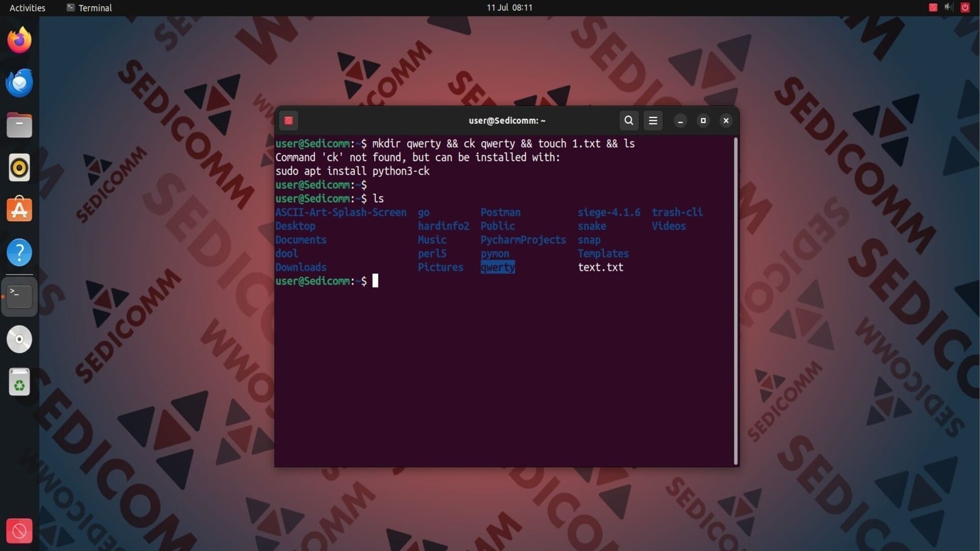Launch Firefox from the dock
980x551 pixels.
click(x=19, y=40)
